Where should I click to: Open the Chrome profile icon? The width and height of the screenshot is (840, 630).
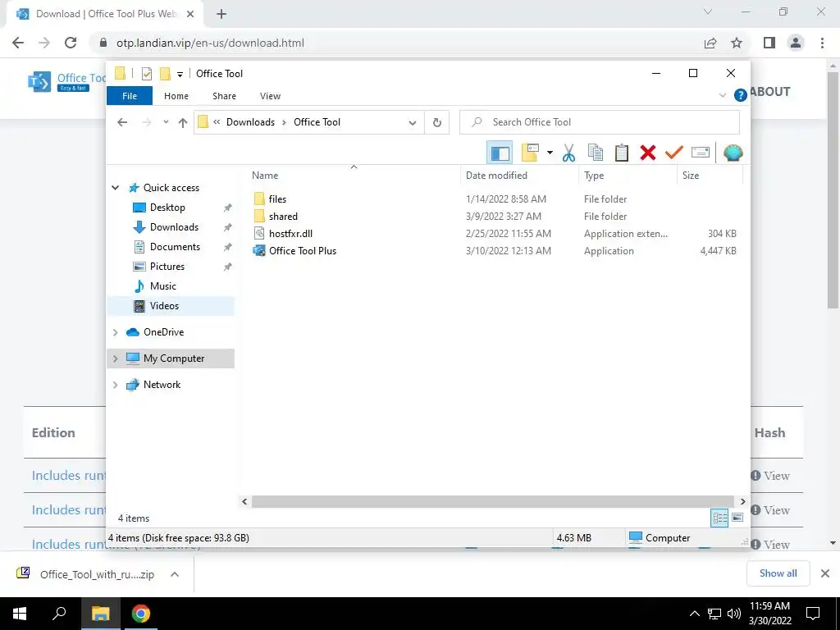(796, 43)
